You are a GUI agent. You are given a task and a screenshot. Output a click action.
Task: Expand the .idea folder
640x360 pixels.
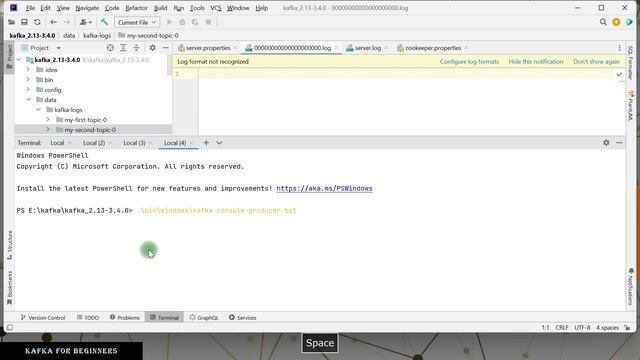pos(28,70)
